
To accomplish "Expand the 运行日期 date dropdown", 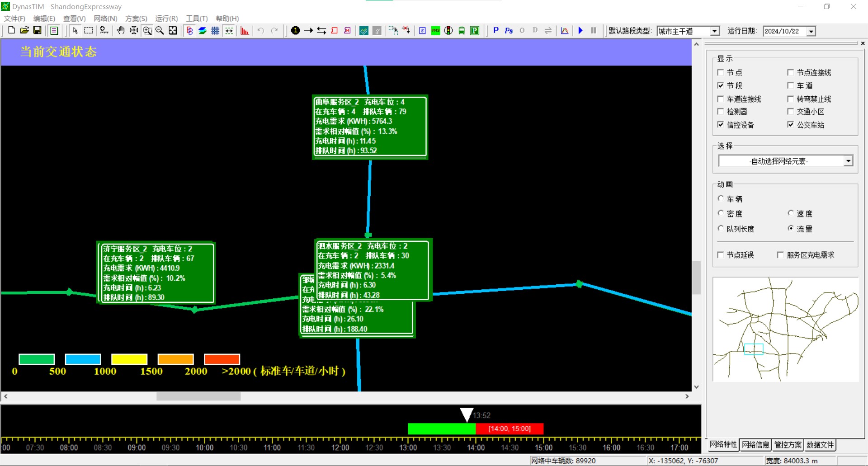I will click(x=811, y=31).
